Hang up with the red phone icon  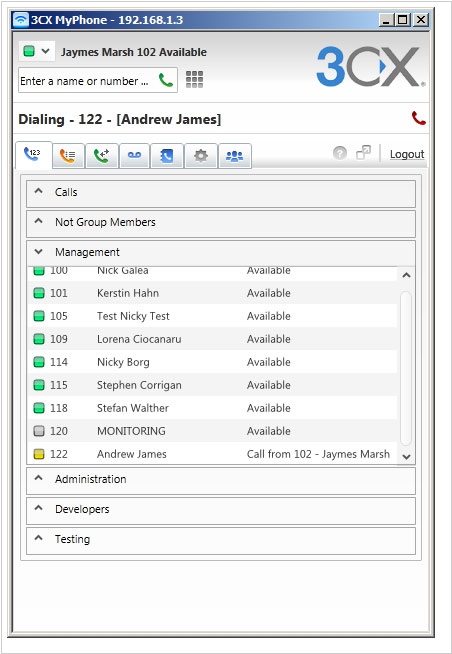point(418,118)
